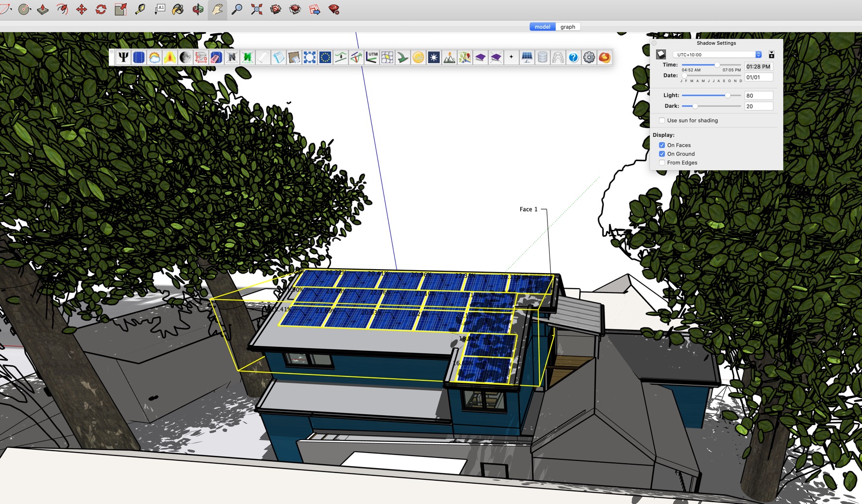Viewport: 862px width, 504px height.
Task: Click the Dark value field showing 20
Action: (x=759, y=106)
